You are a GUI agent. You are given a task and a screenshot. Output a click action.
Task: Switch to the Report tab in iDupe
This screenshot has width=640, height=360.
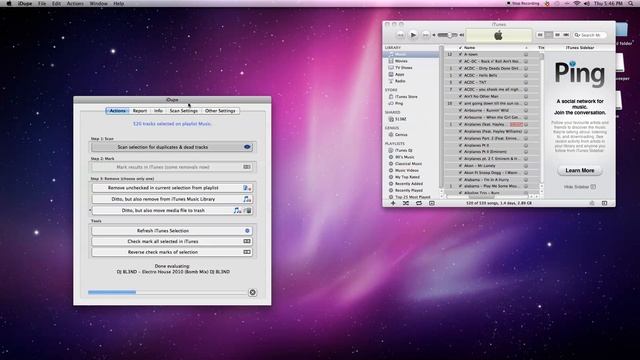[x=140, y=111]
